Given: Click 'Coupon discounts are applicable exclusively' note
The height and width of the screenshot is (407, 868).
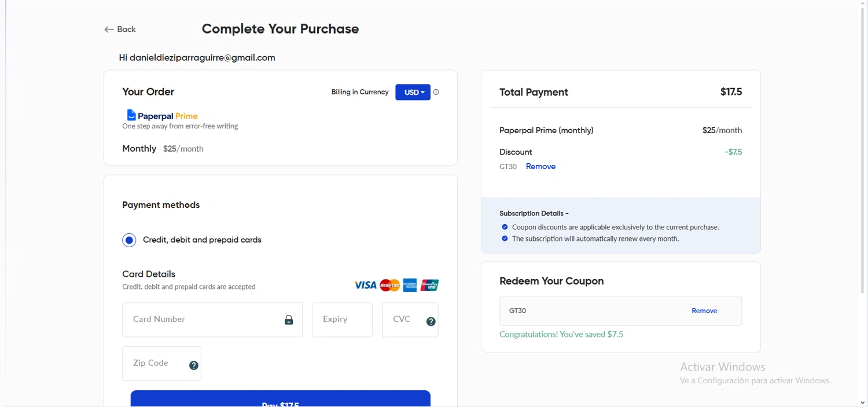Looking at the screenshot, I should 615,227.
